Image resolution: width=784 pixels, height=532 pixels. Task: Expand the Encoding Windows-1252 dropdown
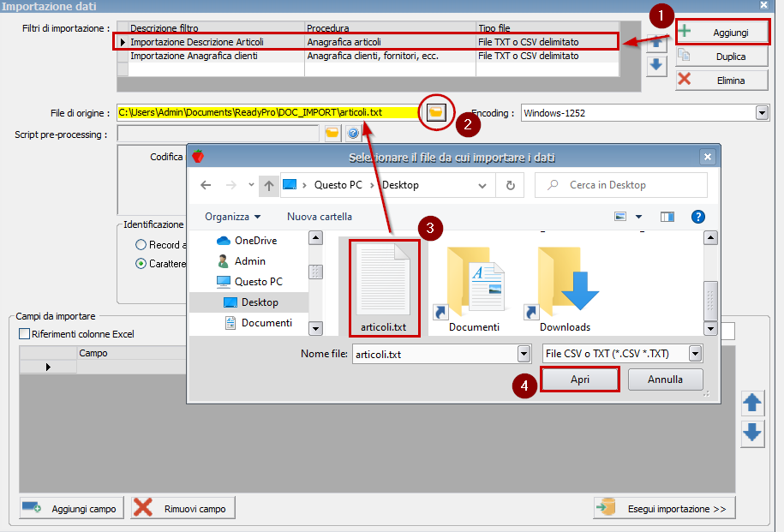pyautogui.click(x=762, y=113)
